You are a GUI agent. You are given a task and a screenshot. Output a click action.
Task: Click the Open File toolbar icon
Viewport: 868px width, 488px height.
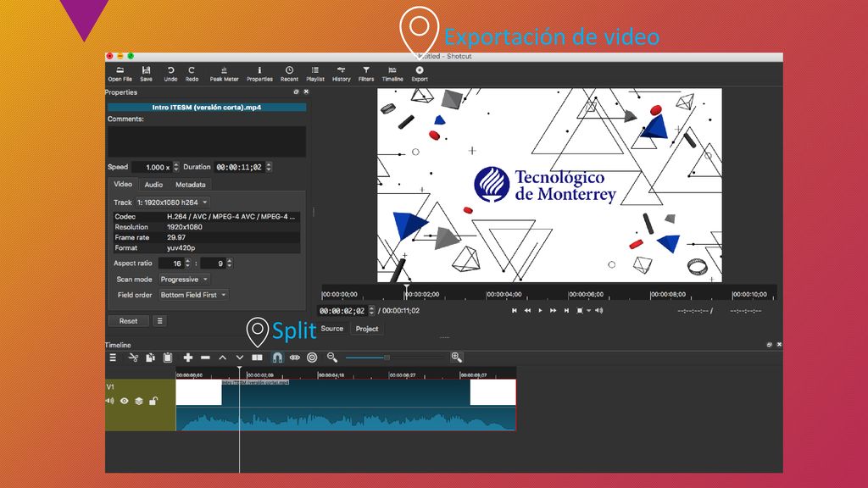point(120,75)
